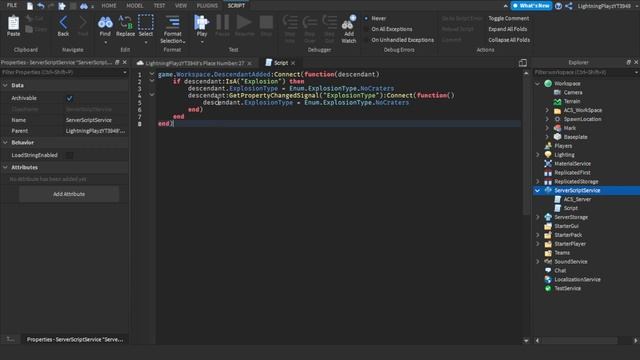Fold code at line 1 arrow
This screenshot has width=640, height=360.
pos(151,74)
